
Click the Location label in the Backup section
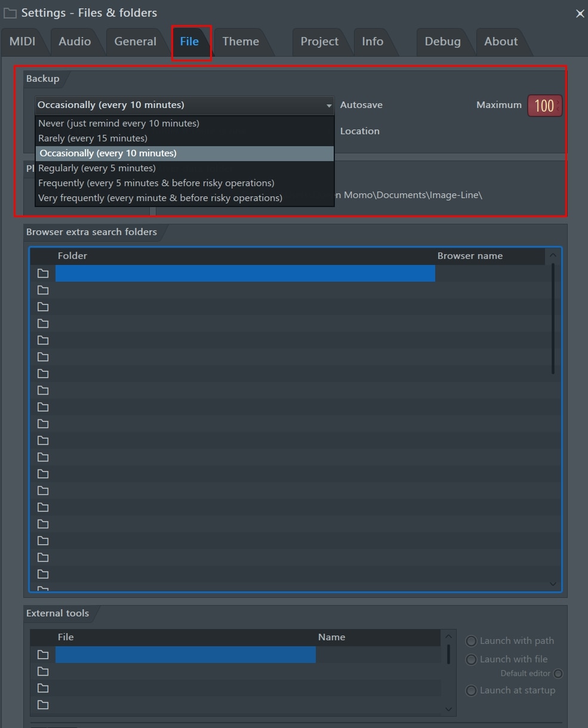[360, 131]
